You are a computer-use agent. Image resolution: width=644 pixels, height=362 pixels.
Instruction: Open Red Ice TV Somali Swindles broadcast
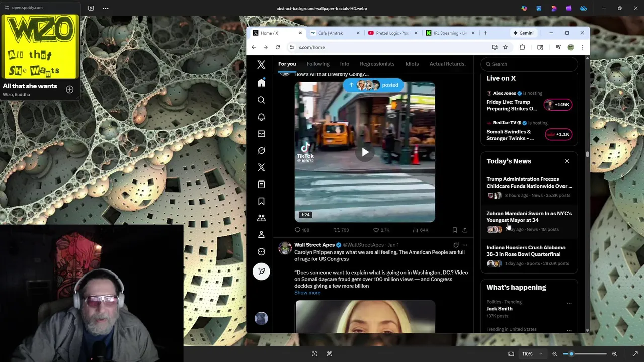[x=529, y=131]
